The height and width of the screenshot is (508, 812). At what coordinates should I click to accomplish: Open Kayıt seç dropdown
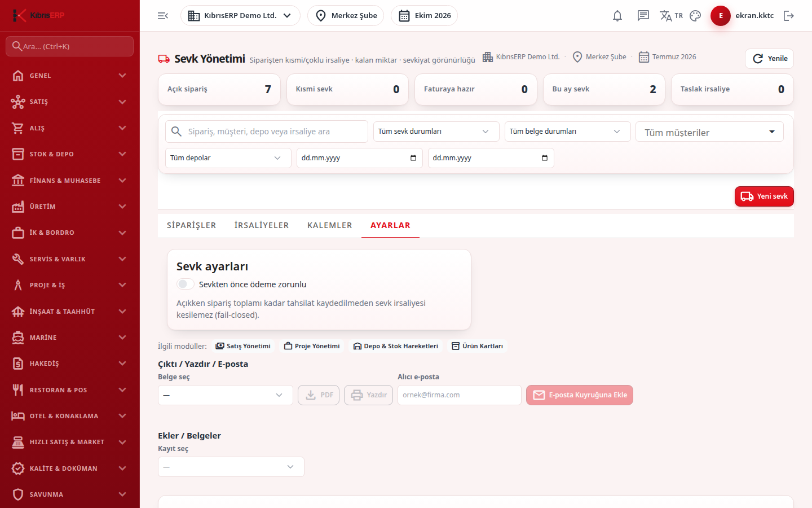pyautogui.click(x=231, y=467)
